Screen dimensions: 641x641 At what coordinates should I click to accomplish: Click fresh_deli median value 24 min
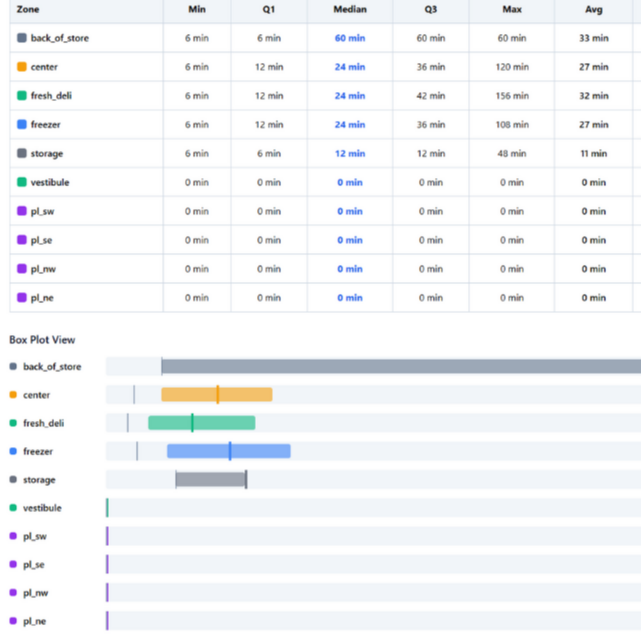pyautogui.click(x=350, y=96)
